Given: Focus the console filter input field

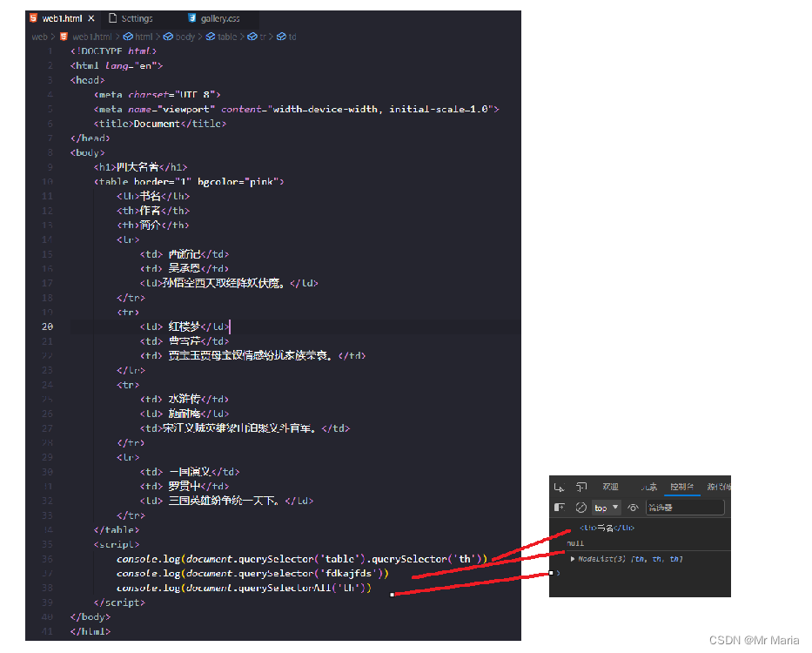Looking at the screenshot, I should coord(685,508).
